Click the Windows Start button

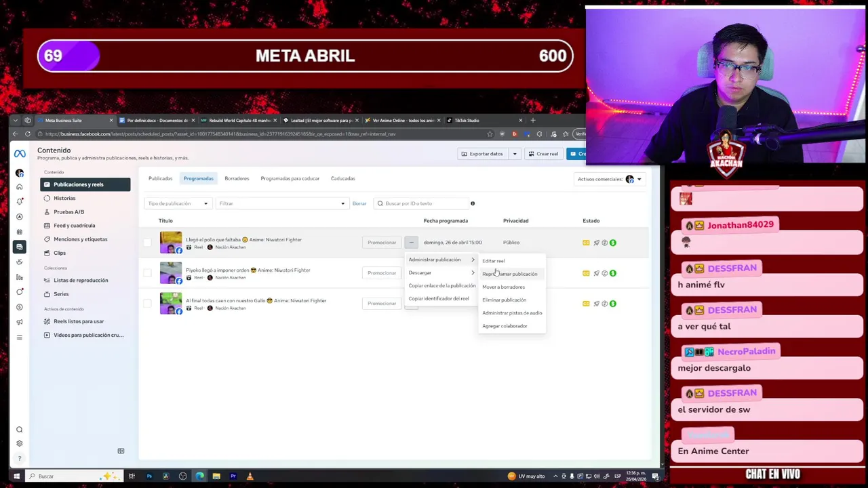tap(16, 476)
